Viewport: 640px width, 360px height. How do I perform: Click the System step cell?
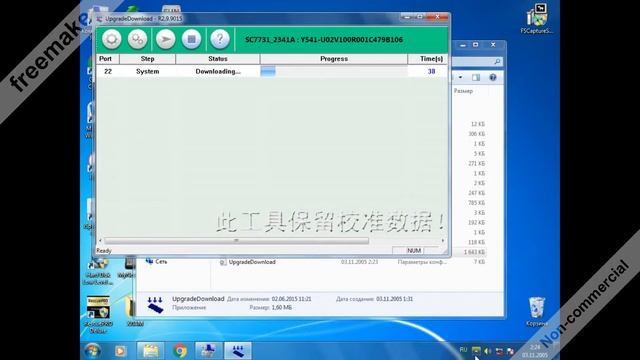[147, 71]
